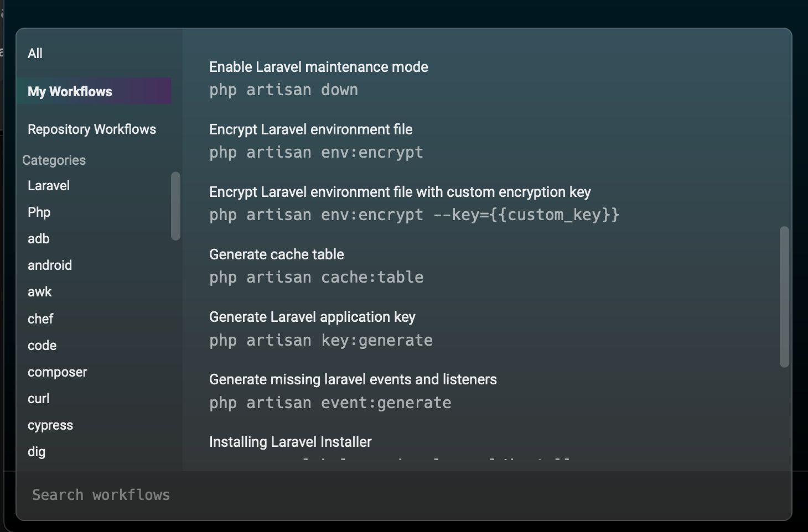The image size is (808, 532).
Task: Click the Search workflows input field
Action: pyautogui.click(x=404, y=495)
